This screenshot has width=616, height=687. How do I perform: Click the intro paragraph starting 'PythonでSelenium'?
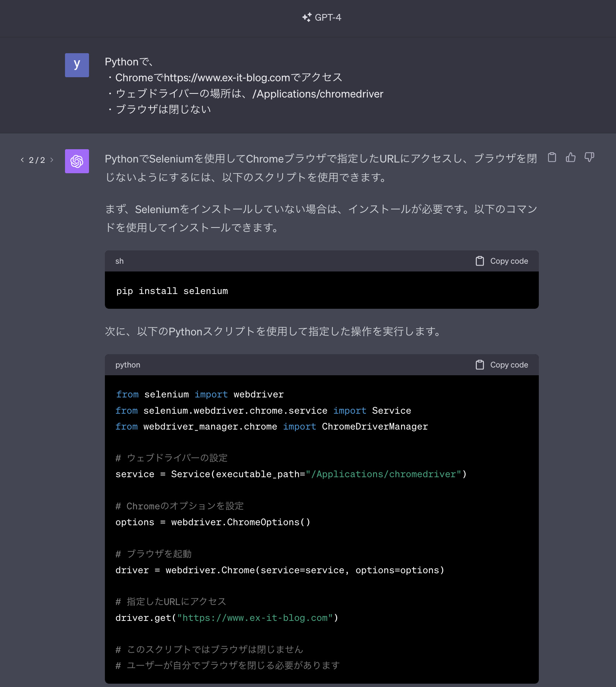[321, 168]
